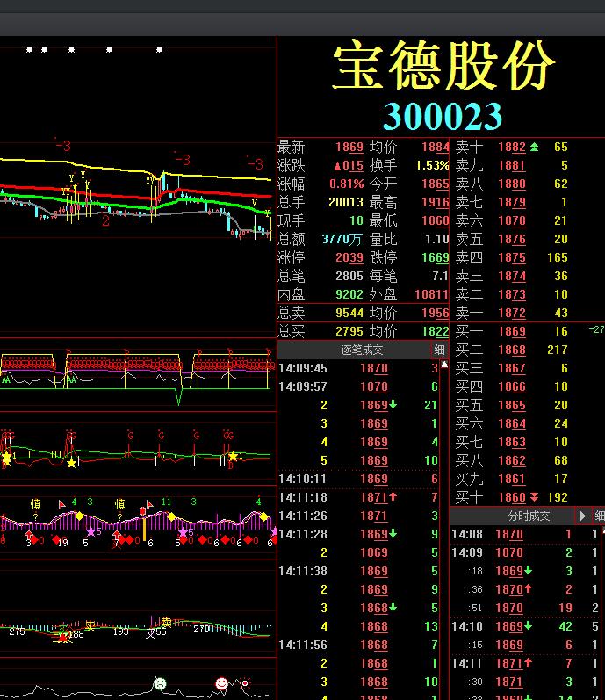Select the 卖一 ask price 1872
Screen dimensions: 605x700
[512, 313]
